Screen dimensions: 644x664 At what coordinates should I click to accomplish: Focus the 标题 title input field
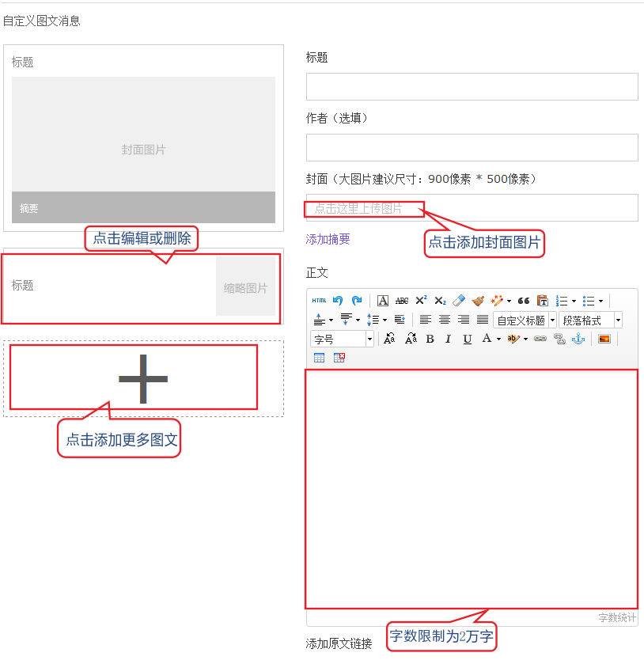point(472,87)
